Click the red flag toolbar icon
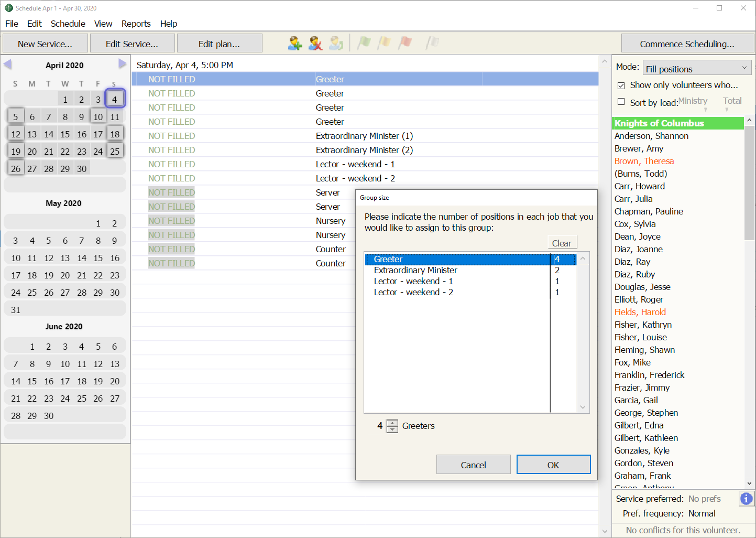 pos(405,43)
